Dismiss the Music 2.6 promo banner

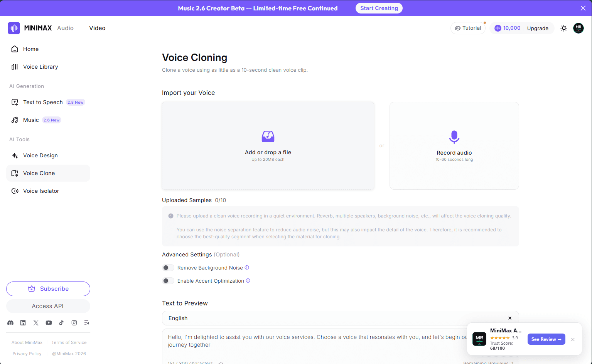583,8
